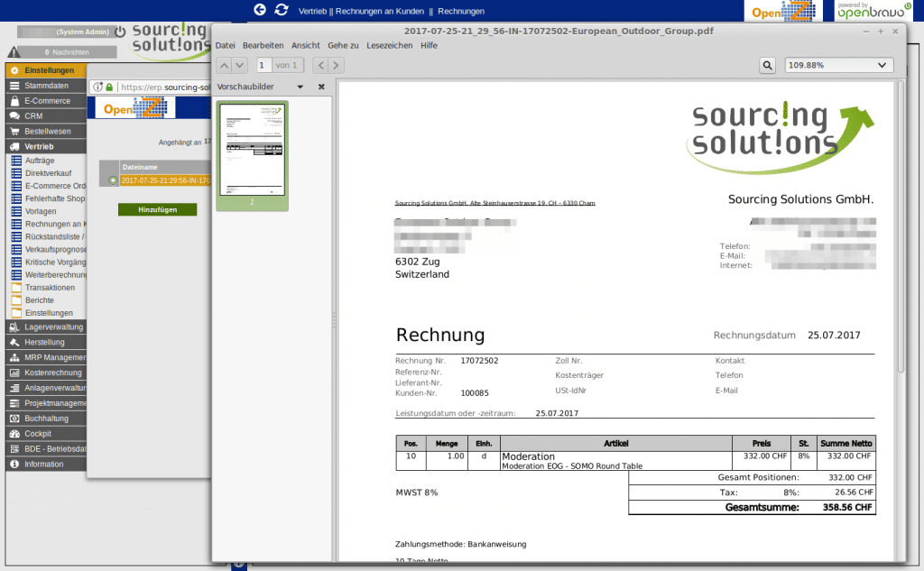The image size is (924, 571).
Task: Open Direktverkauf under Vertrieb
Action: click(48, 173)
